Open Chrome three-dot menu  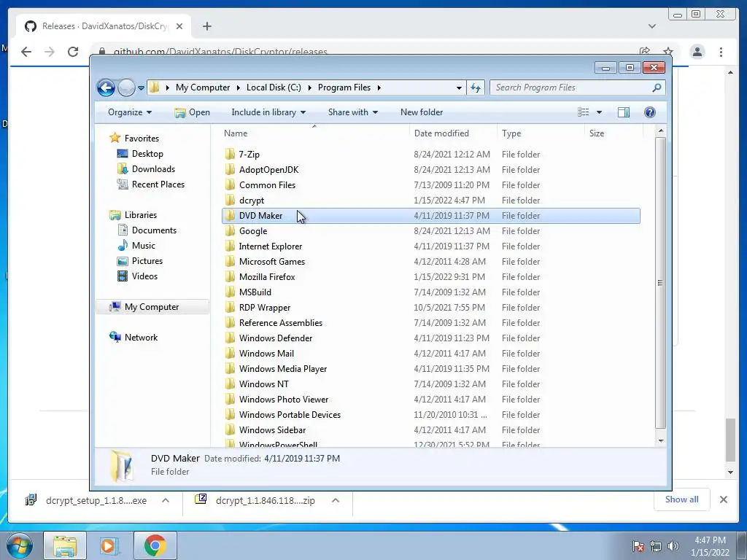(x=721, y=52)
